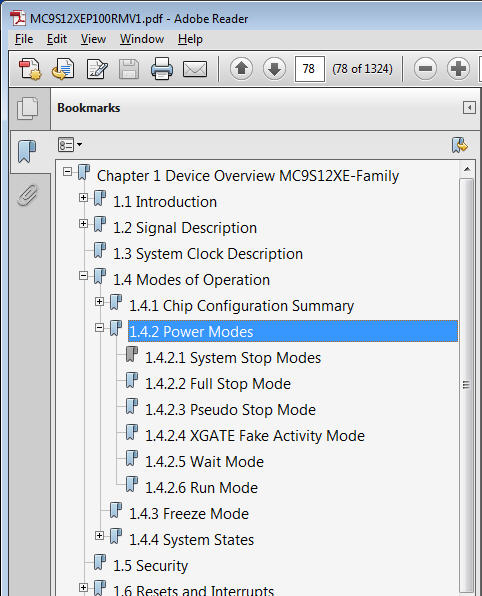Email the file via envelope icon
Screen dimensions: 482x596
coord(195,69)
